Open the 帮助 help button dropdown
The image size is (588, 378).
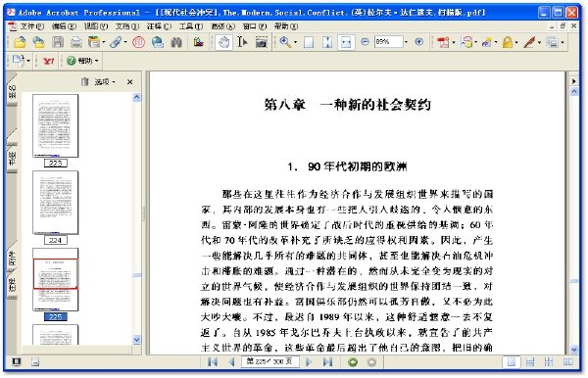97,61
